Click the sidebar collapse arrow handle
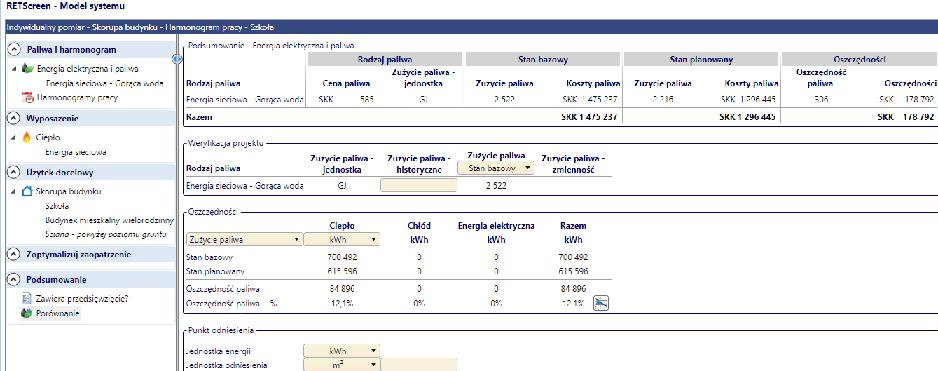 tap(176, 59)
